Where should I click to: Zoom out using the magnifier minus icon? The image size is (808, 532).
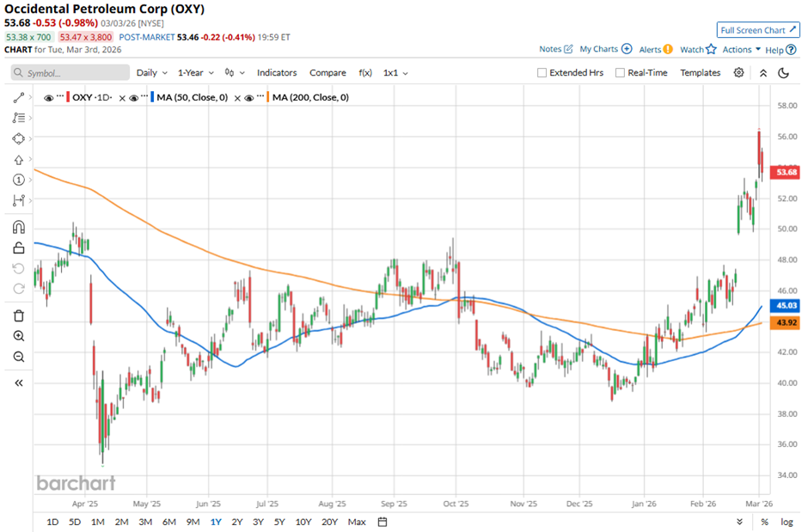pos(18,357)
